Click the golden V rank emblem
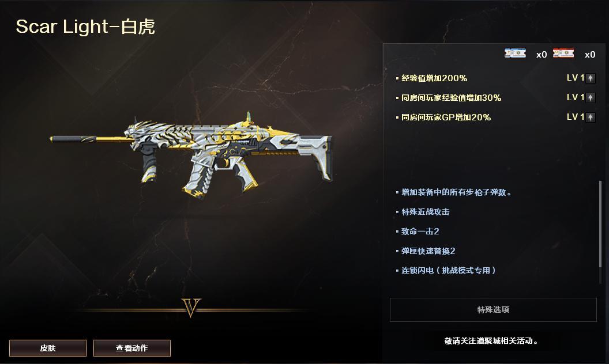 click(x=191, y=308)
